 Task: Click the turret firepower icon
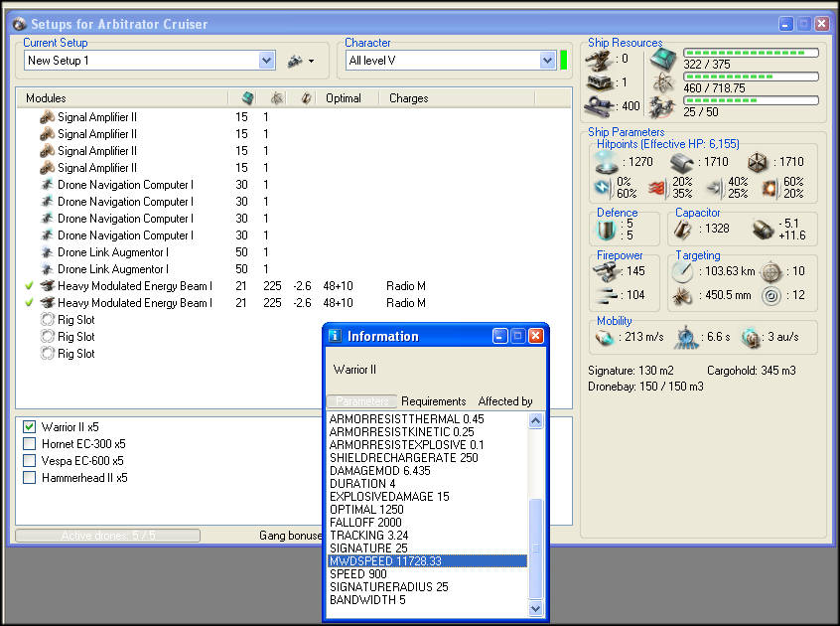coord(606,271)
